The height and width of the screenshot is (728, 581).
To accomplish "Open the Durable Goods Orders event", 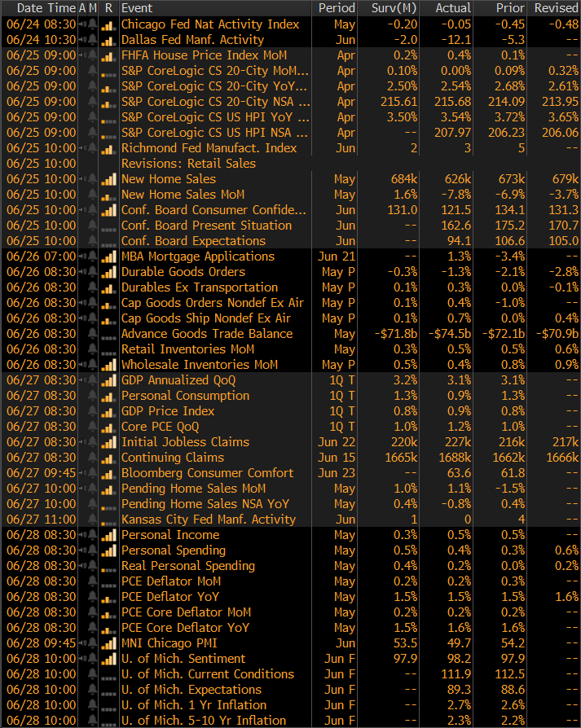I will [183, 272].
